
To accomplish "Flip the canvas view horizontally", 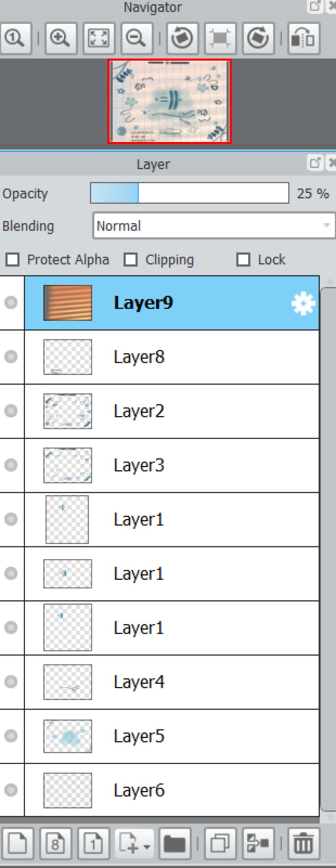I will (304, 38).
